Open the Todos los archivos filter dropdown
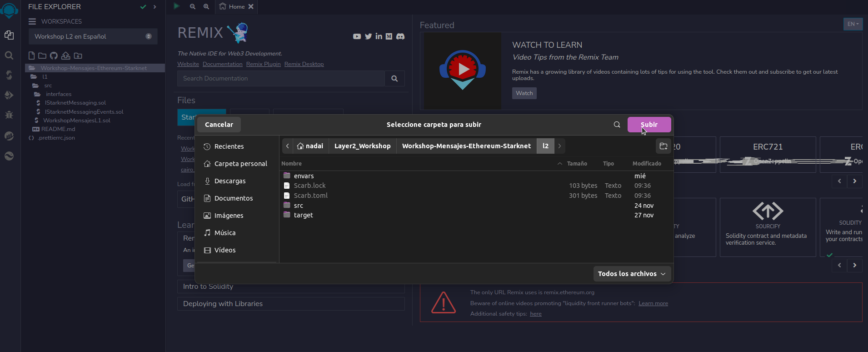868x352 pixels. click(x=632, y=274)
